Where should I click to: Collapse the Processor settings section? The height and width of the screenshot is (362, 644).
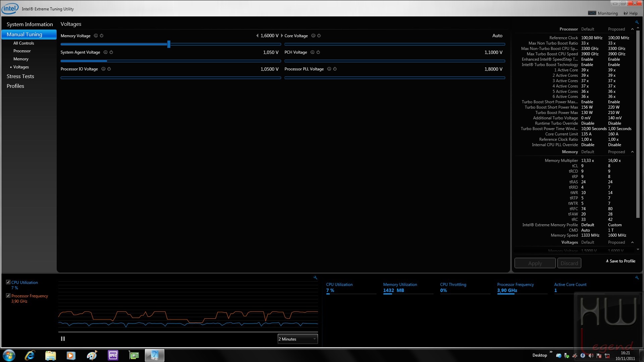[x=633, y=29]
